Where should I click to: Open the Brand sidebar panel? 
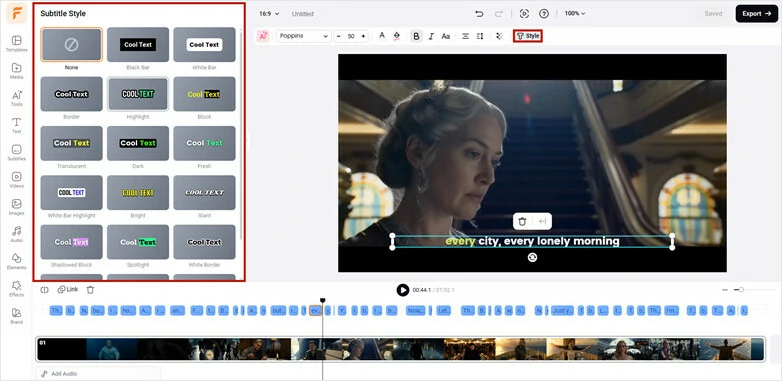(16, 316)
